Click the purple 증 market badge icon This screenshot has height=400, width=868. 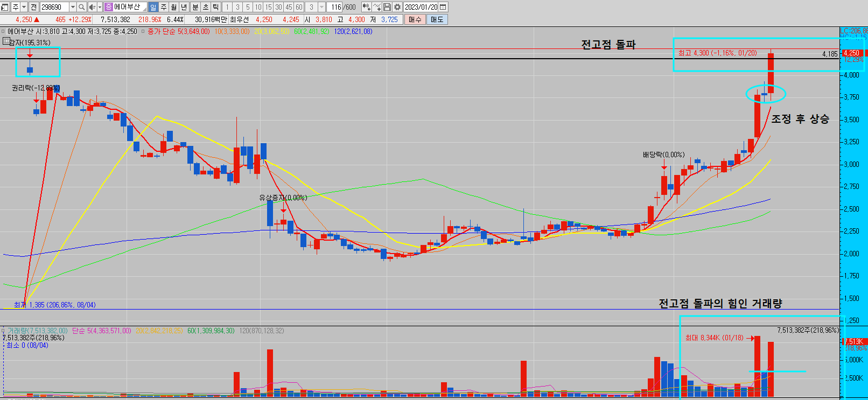(108, 7)
